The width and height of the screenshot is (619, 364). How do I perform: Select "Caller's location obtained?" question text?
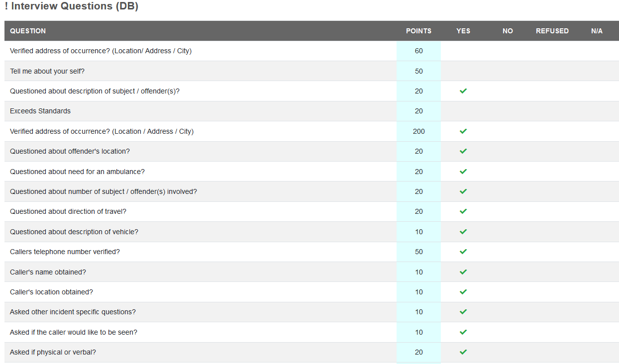coord(51,292)
